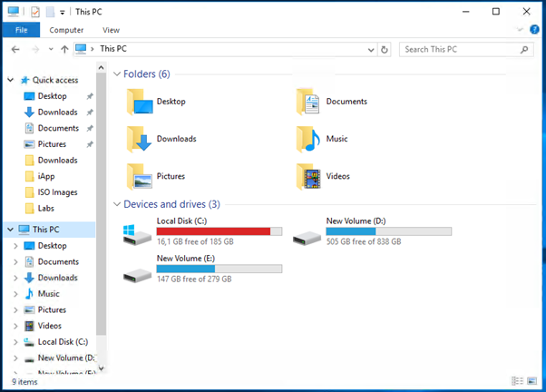Viewport: 546px width, 392px height.
Task: Open the Documents folder in main pane
Action: (308, 102)
